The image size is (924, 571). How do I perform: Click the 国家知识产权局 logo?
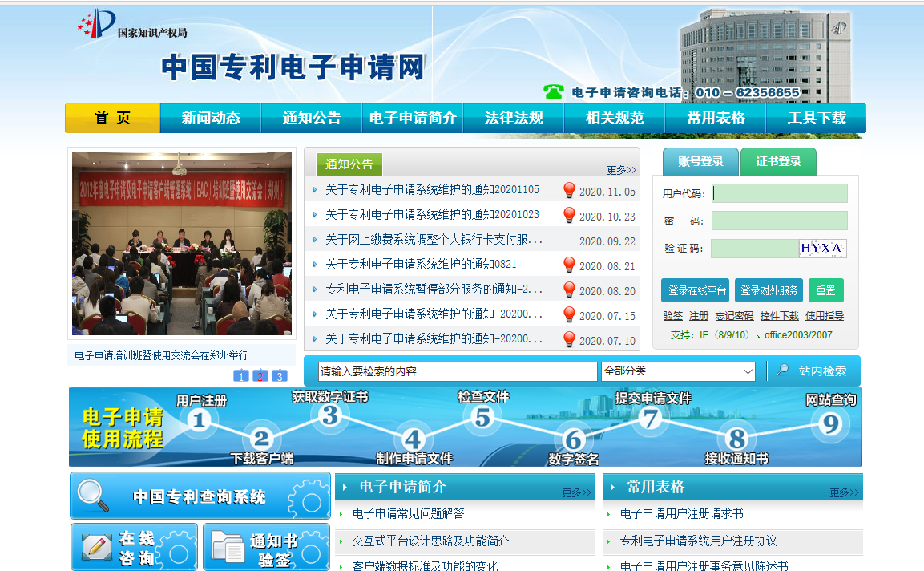click(132, 24)
